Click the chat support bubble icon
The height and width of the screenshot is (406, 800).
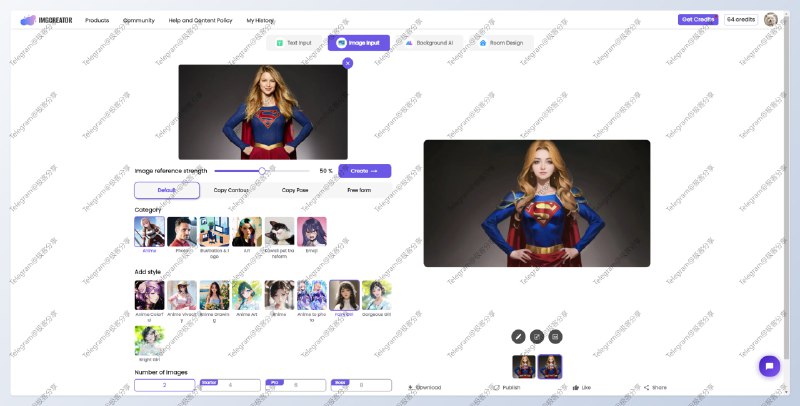(x=769, y=366)
